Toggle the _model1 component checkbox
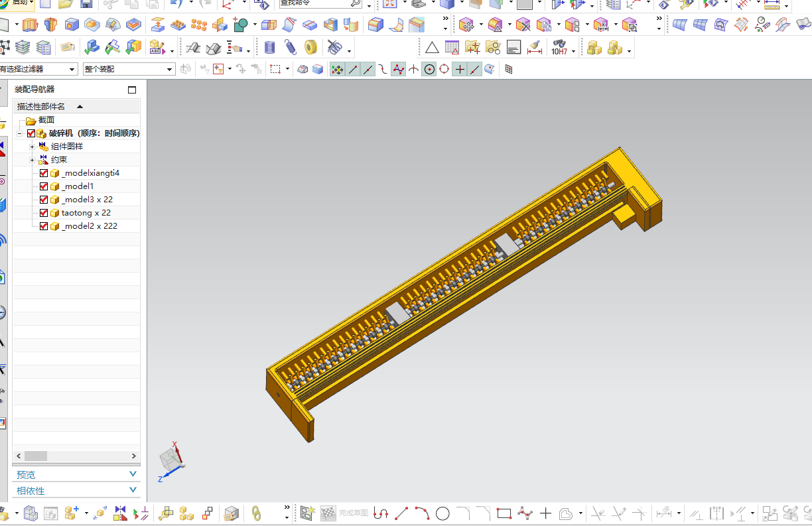Viewport: 812px width, 526px height. 44,186
